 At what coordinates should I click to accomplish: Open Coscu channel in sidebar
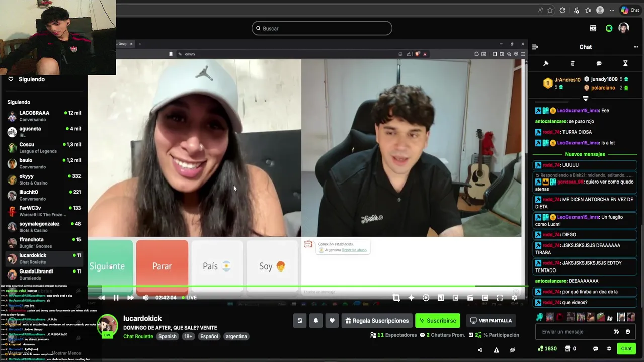[x=44, y=148]
